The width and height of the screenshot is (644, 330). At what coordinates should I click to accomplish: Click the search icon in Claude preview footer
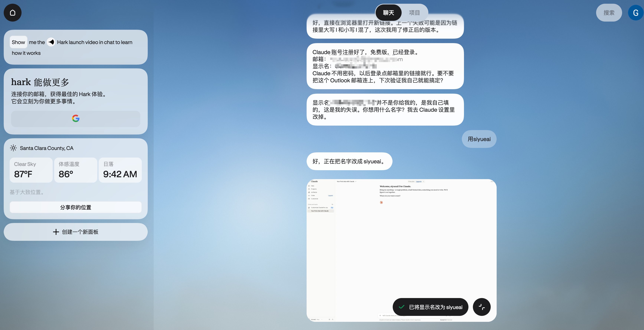[x=333, y=319]
